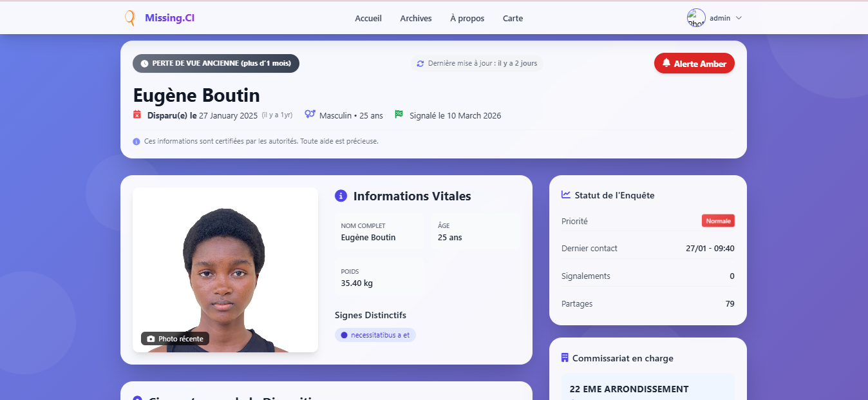The height and width of the screenshot is (400, 868).
Task: Open the admin user menu
Action: (x=714, y=18)
